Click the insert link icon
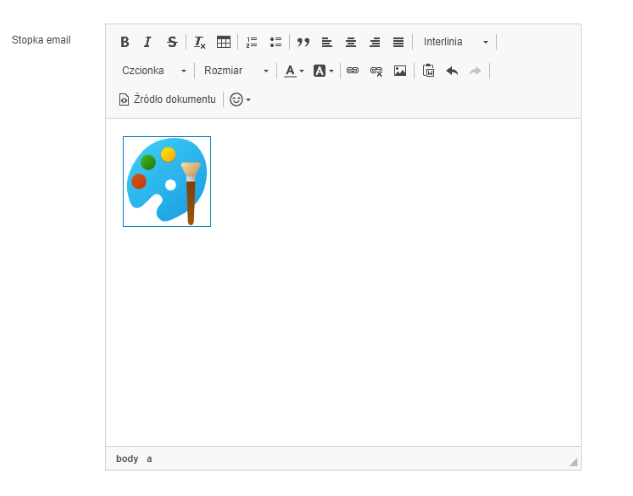633x496 pixels. click(352, 71)
